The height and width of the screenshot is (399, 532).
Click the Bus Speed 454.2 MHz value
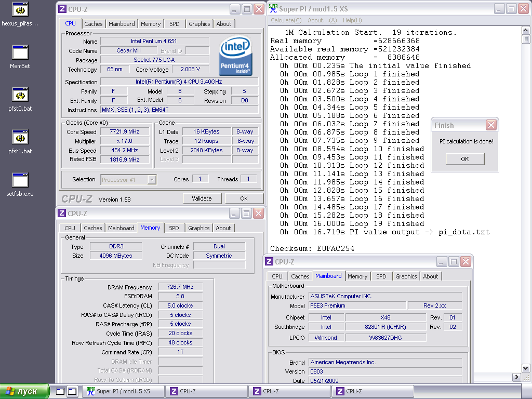point(125,150)
